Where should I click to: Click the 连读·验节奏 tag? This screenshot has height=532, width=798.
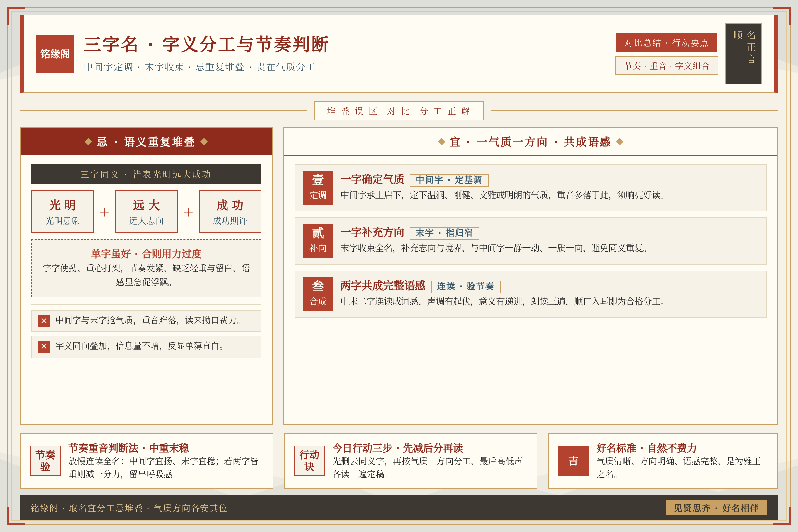coord(465,287)
